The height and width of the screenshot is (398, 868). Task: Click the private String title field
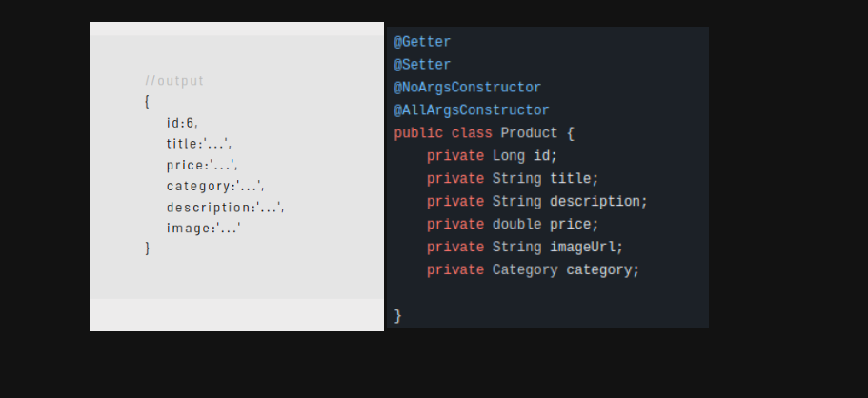point(513,179)
